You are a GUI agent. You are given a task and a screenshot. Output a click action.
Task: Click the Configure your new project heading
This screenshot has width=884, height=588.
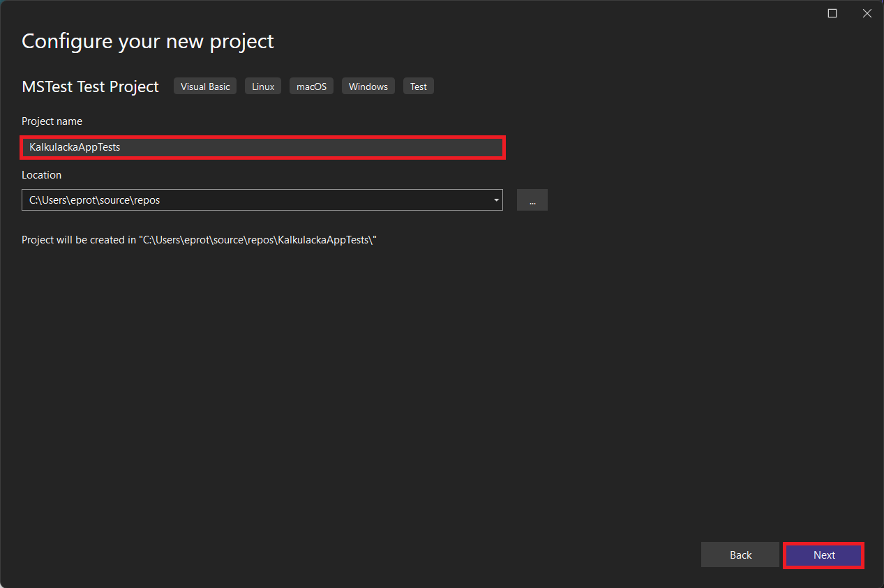(148, 41)
